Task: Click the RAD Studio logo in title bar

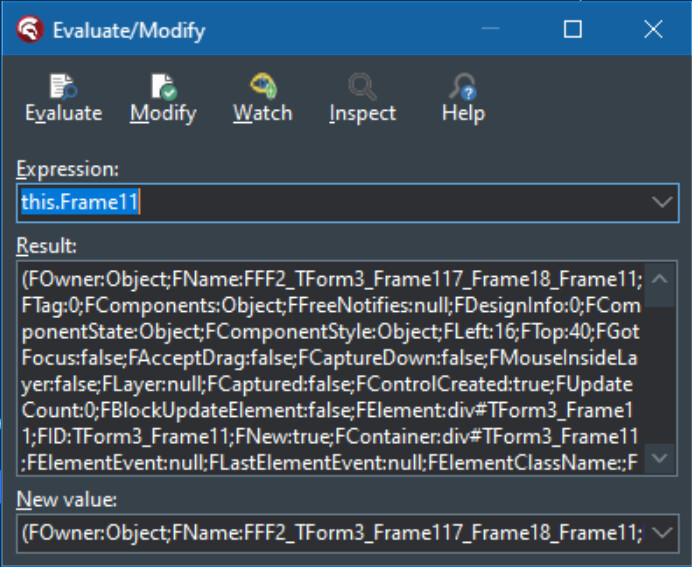Action: coord(30,30)
